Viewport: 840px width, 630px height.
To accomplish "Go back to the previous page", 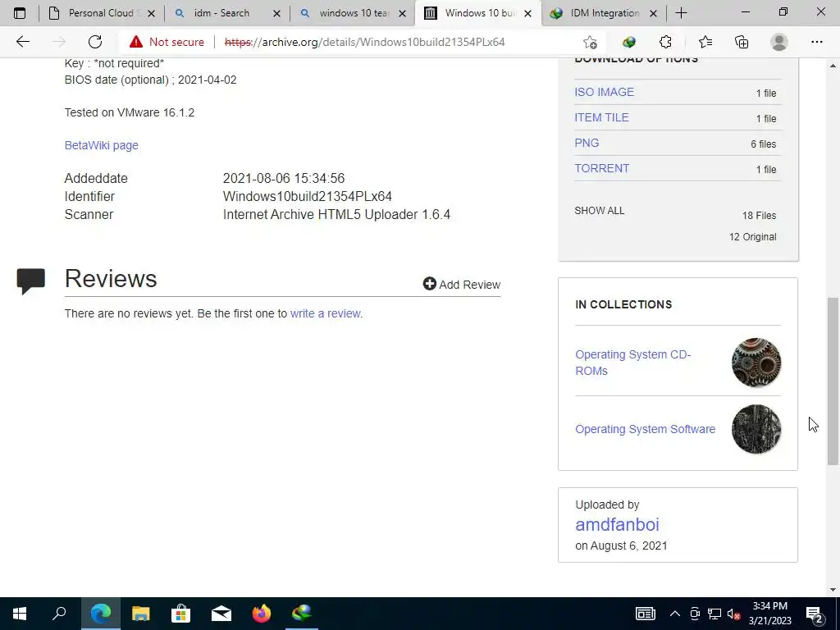I will [22, 42].
